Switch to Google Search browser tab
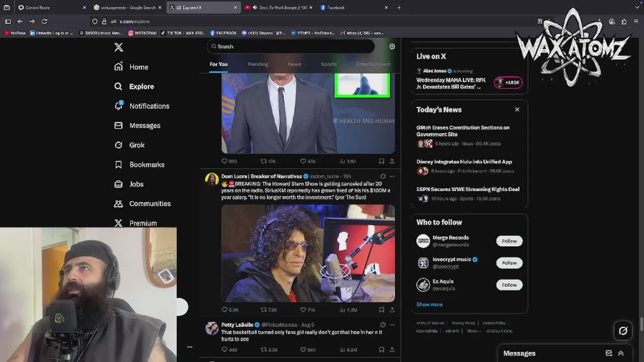 point(128,8)
